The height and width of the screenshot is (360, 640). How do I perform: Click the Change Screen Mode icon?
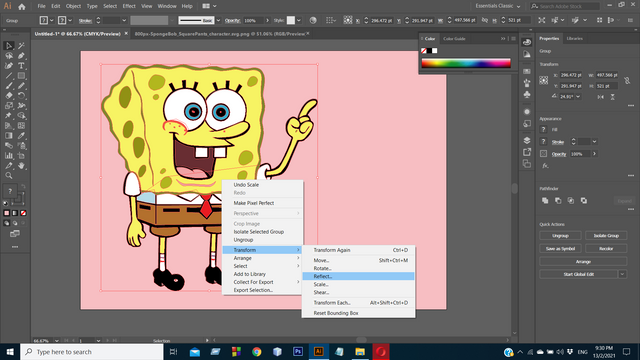point(15,234)
